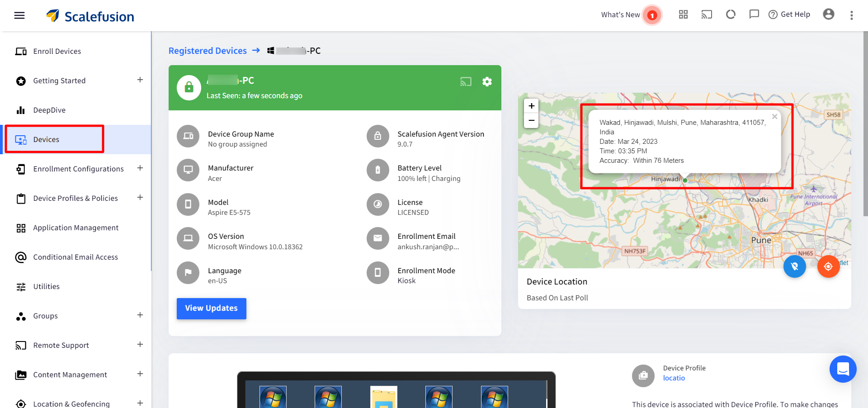The image size is (868, 408).
Task: Click Get Help link
Action: tap(789, 14)
